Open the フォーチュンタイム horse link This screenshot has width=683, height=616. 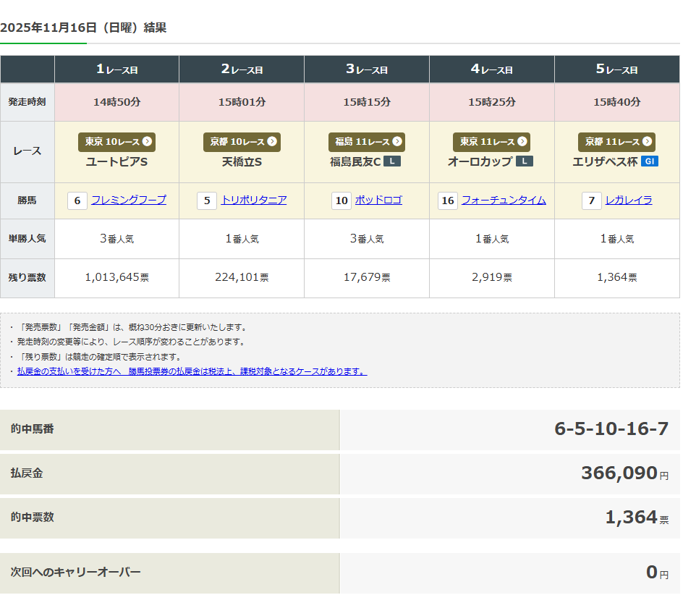click(x=504, y=200)
